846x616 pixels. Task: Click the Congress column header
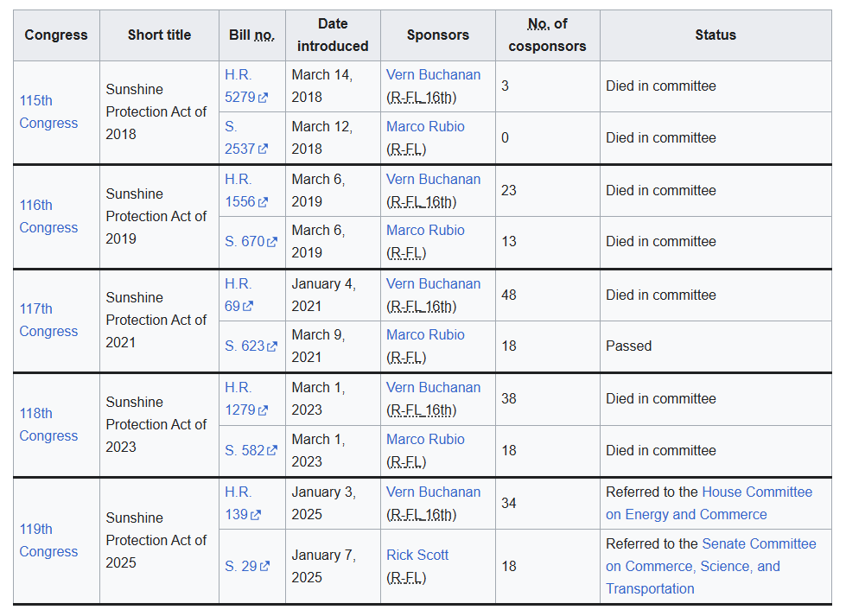click(x=57, y=35)
